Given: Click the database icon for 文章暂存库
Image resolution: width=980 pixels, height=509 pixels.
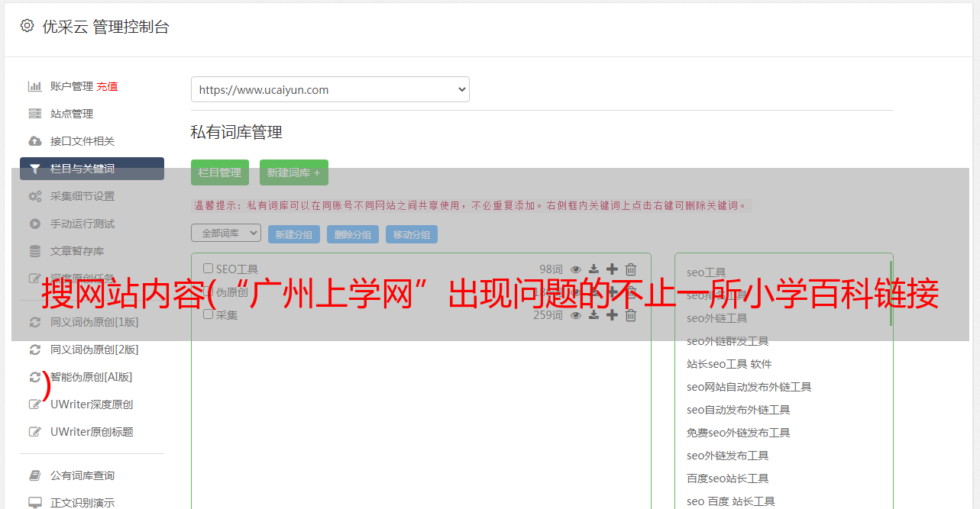Looking at the screenshot, I should click(x=34, y=251).
